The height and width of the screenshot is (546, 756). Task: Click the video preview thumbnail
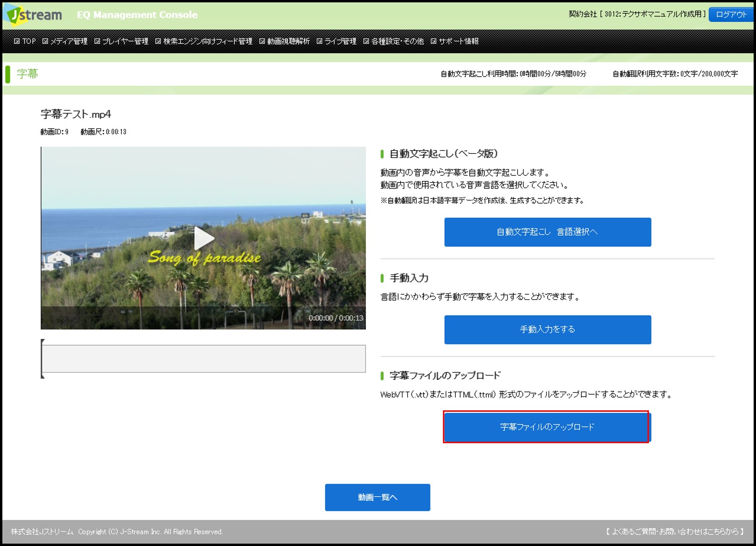pyautogui.click(x=203, y=238)
